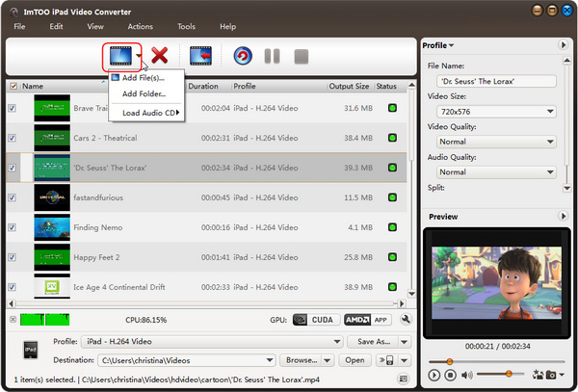Choose Add Folder... from the dropdown menu
The image size is (578, 392).
146,94
